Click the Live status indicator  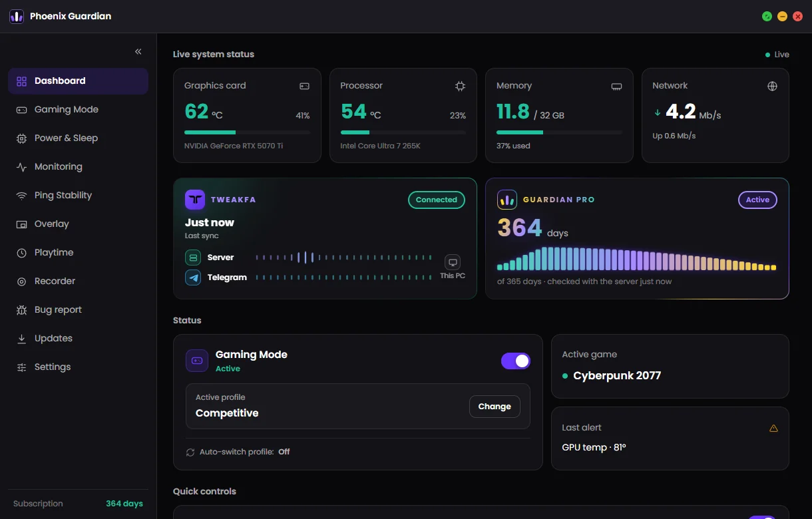coord(777,55)
